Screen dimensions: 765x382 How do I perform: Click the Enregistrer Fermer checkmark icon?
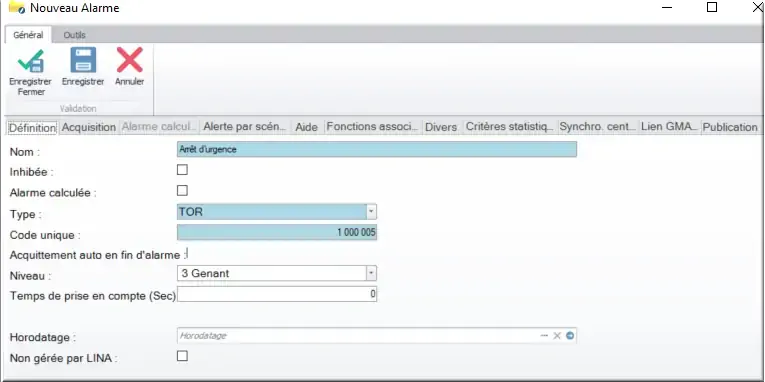pyautogui.click(x=30, y=61)
